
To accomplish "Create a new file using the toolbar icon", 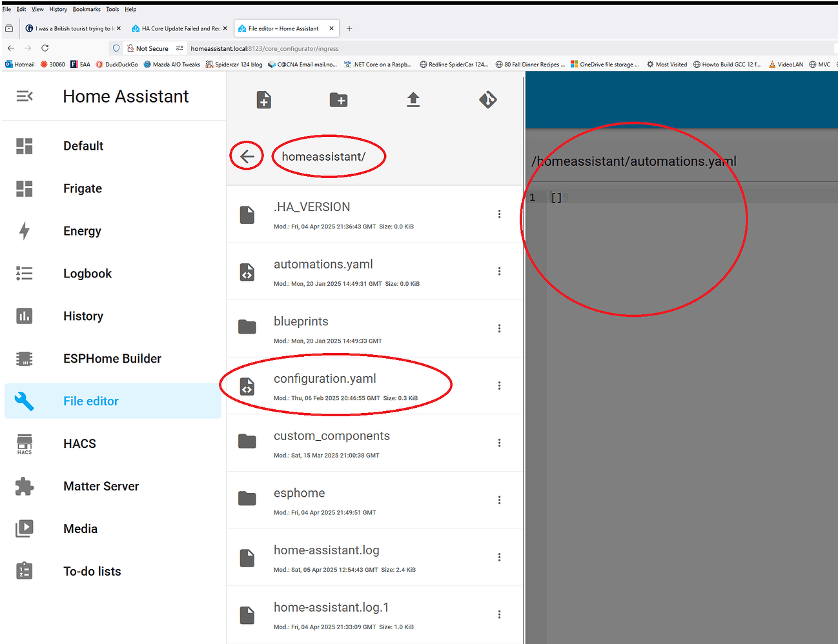I will [263, 99].
